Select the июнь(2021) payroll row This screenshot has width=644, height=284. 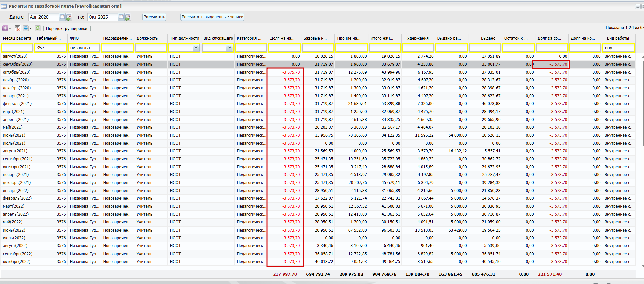point(14,135)
